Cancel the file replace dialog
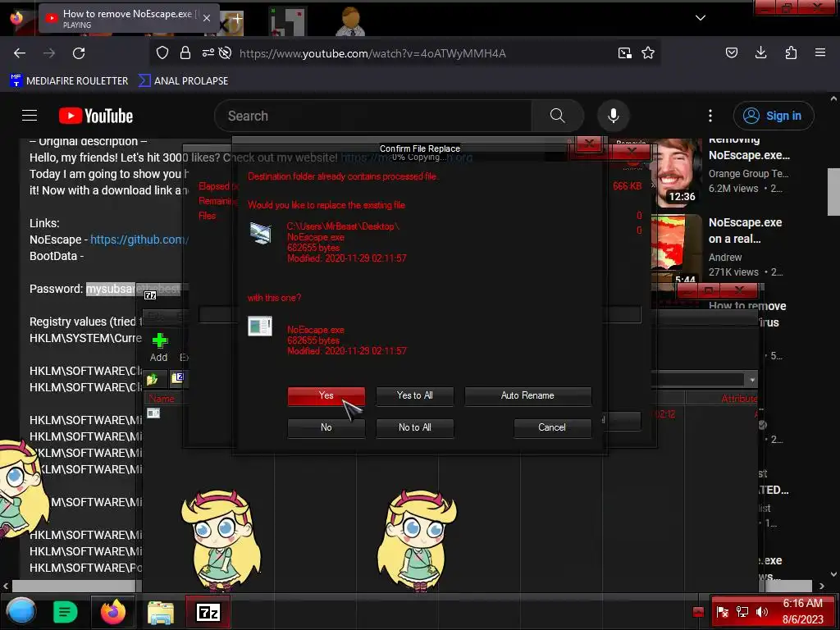 [552, 427]
